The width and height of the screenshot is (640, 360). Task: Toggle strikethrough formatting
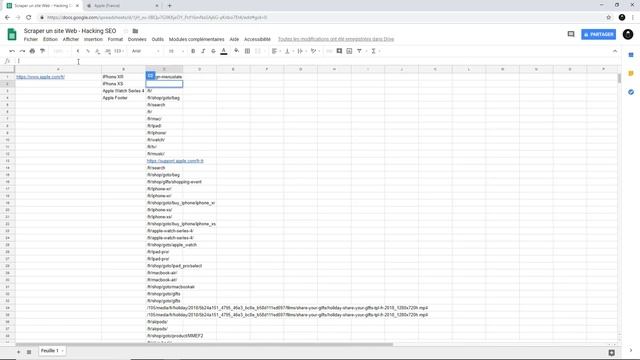click(x=213, y=51)
